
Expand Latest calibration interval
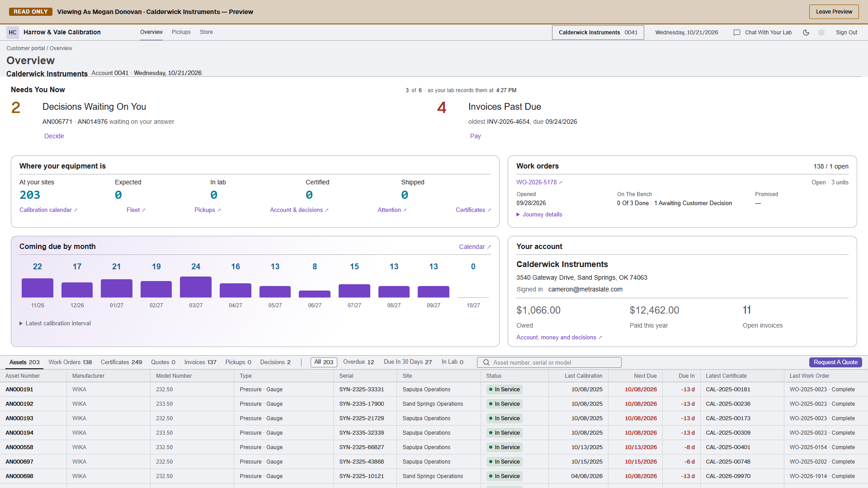point(55,323)
